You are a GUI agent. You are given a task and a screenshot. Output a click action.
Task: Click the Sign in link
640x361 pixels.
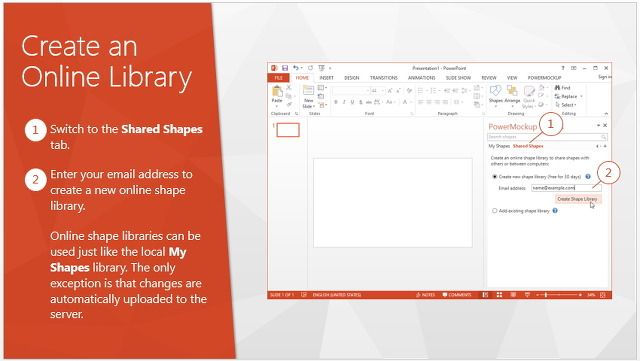(x=605, y=77)
